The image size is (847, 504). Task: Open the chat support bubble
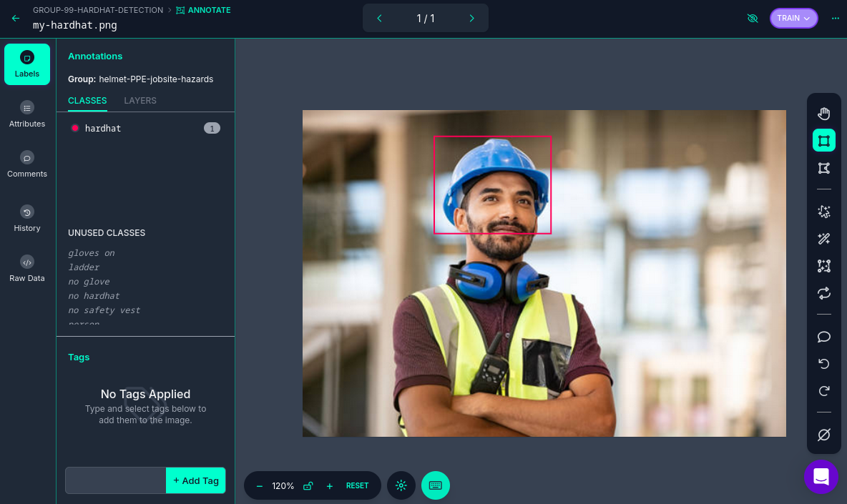(x=821, y=477)
